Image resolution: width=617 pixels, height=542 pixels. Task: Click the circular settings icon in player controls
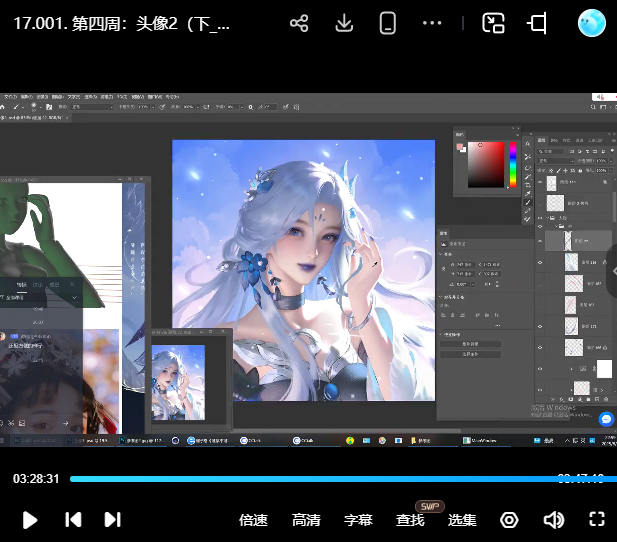(x=509, y=520)
